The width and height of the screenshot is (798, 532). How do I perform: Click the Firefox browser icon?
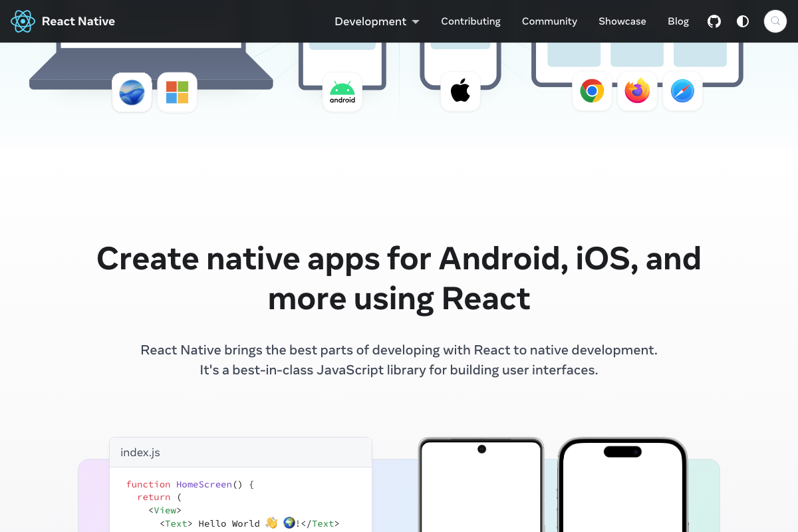click(637, 90)
